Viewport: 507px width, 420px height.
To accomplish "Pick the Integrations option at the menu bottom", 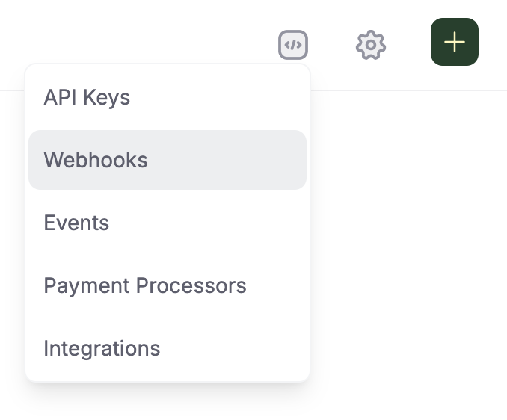I will pyautogui.click(x=168, y=348).
